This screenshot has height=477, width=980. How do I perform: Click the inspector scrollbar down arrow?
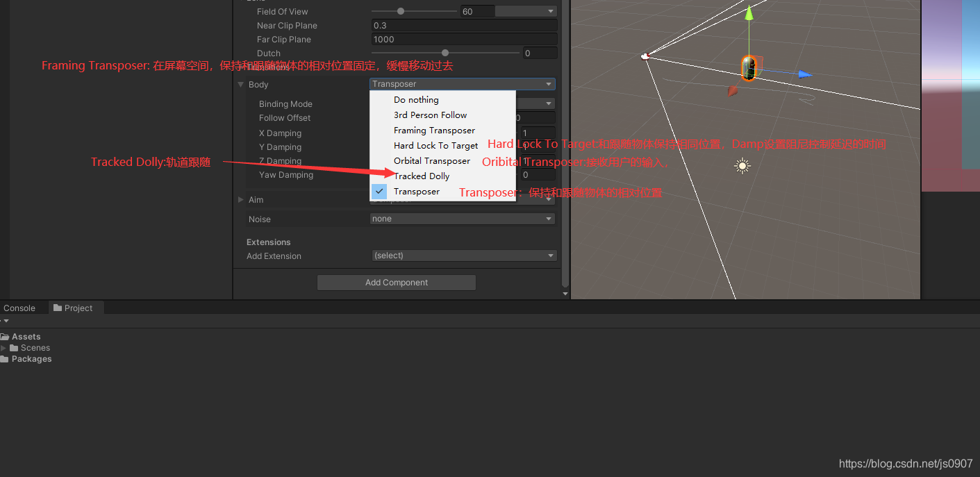[565, 294]
